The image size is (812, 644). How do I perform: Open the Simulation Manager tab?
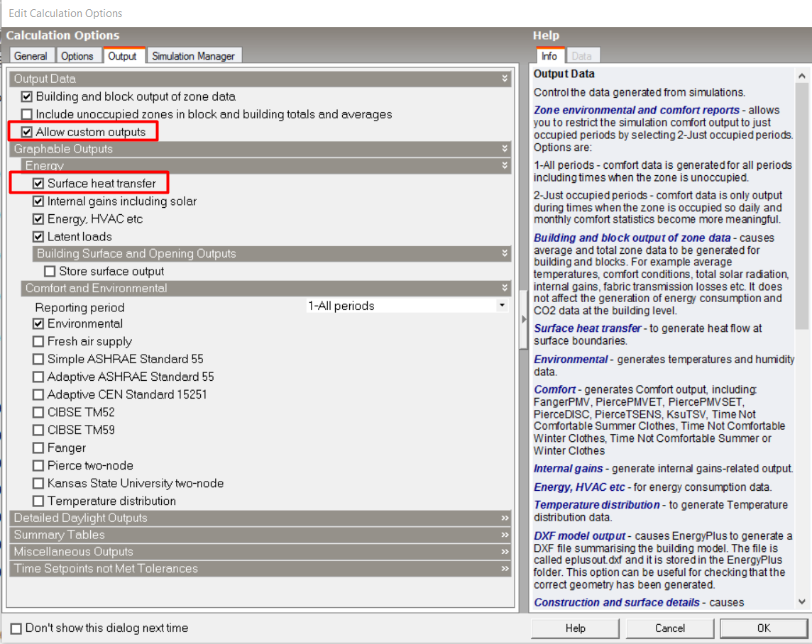[x=194, y=56]
